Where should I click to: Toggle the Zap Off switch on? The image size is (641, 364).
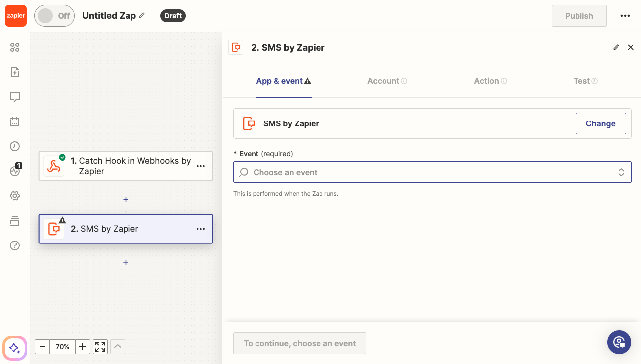(55, 16)
